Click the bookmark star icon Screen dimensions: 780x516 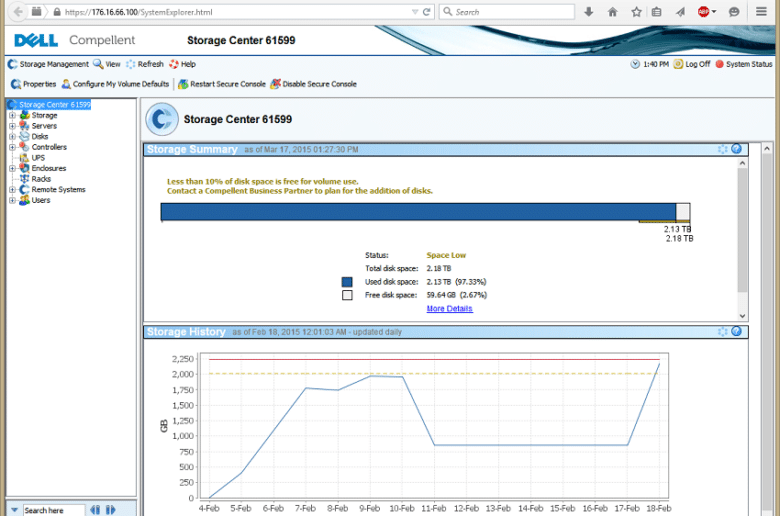point(636,12)
